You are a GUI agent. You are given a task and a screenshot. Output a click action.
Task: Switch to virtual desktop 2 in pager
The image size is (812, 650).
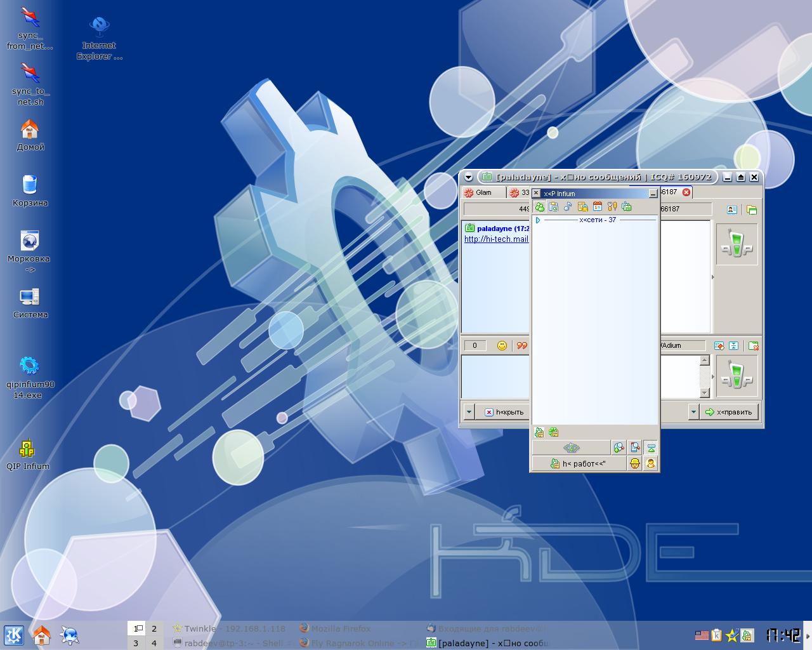(x=154, y=628)
